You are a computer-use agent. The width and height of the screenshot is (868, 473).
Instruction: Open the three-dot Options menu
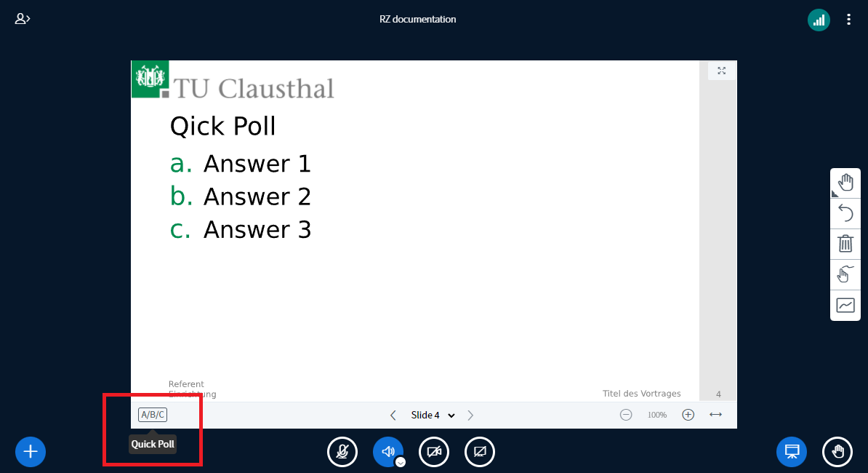click(x=848, y=20)
